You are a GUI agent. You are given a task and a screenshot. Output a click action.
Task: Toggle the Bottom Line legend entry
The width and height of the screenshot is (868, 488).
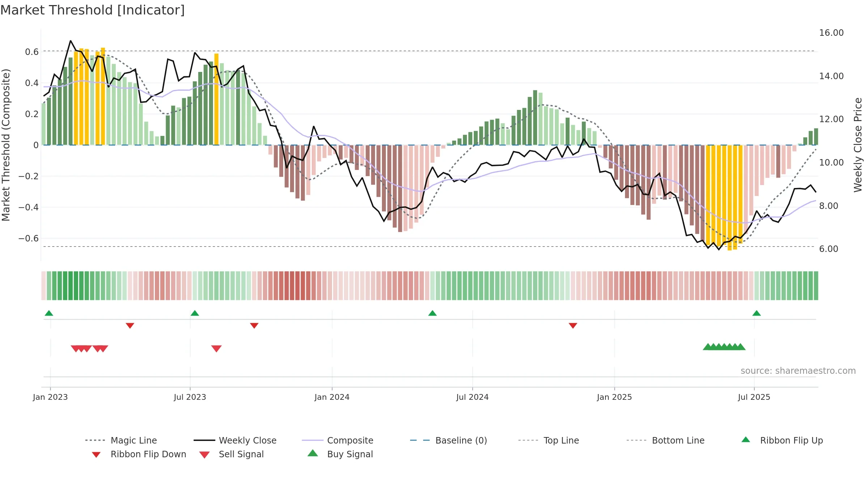click(x=665, y=440)
